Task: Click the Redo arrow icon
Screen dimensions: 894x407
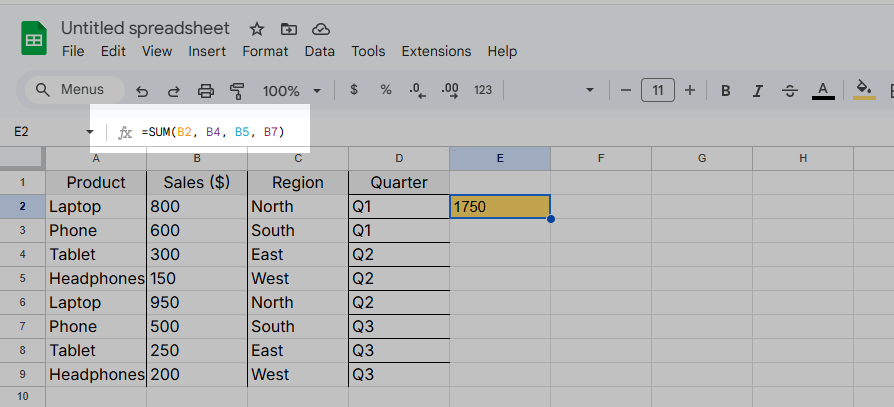Action: pos(173,91)
